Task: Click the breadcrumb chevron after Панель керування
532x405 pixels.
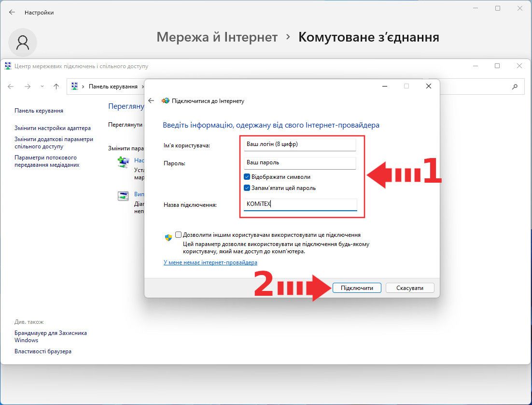Action: [x=142, y=87]
